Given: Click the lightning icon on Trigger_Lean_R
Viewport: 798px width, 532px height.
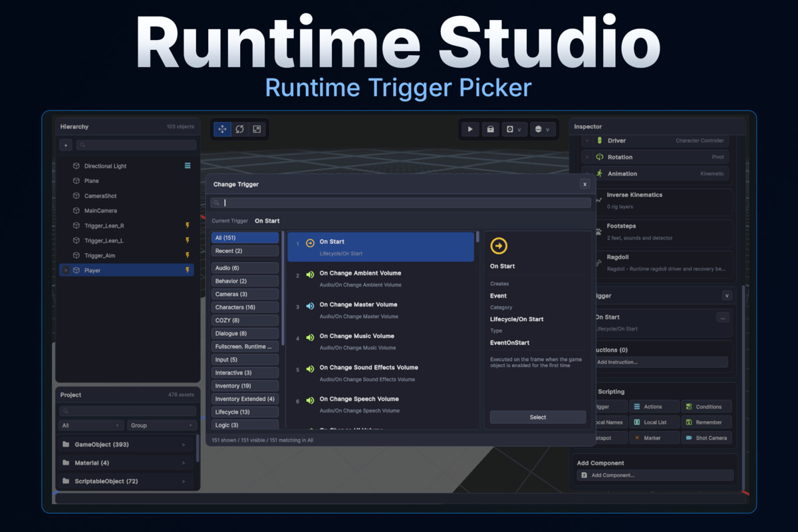Looking at the screenshot, I should point(188,225).
